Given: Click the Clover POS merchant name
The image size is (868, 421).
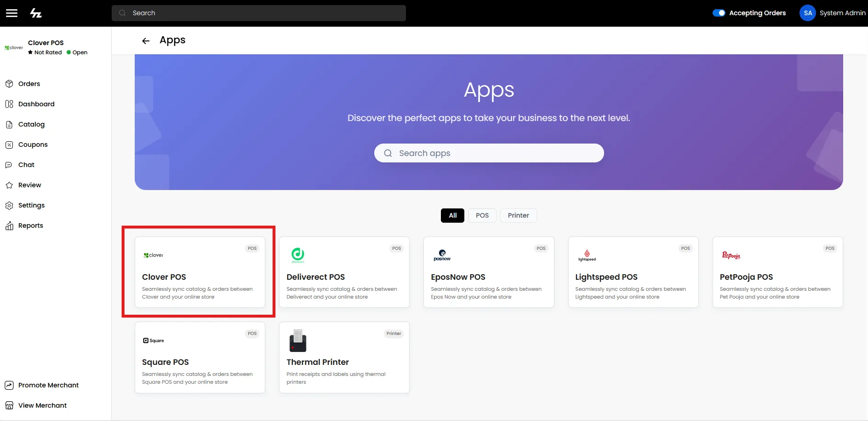Looking at the screenshot, I should [x=46, y=43].
